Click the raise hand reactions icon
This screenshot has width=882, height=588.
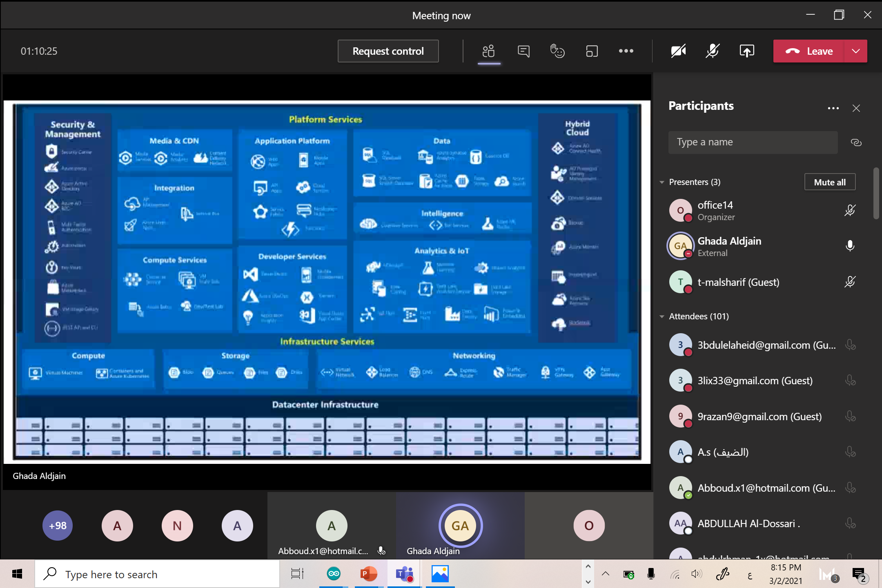pyautogui.click(x=557, y=51)
